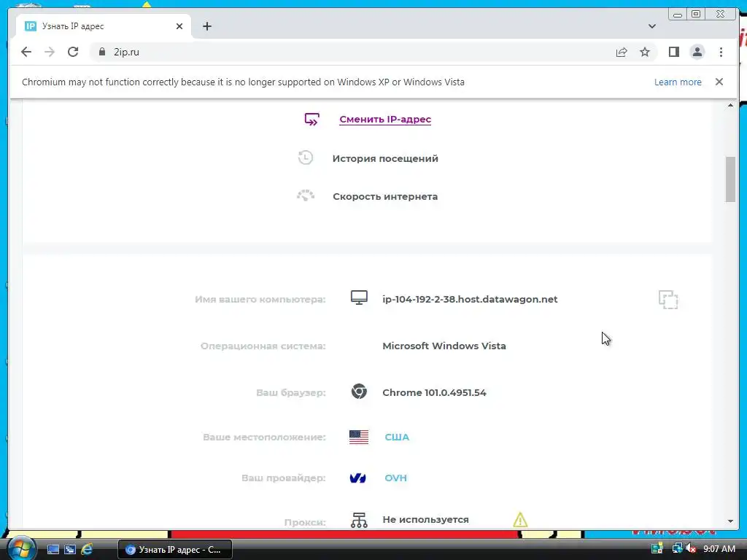Open the США location link
The height and width of the screenshot is (560, 747).
[x=397, y=437]
